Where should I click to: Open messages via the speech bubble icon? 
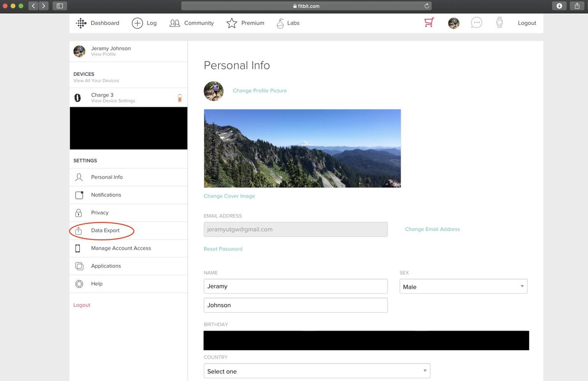pyautogui.click(x=476, y=23)
